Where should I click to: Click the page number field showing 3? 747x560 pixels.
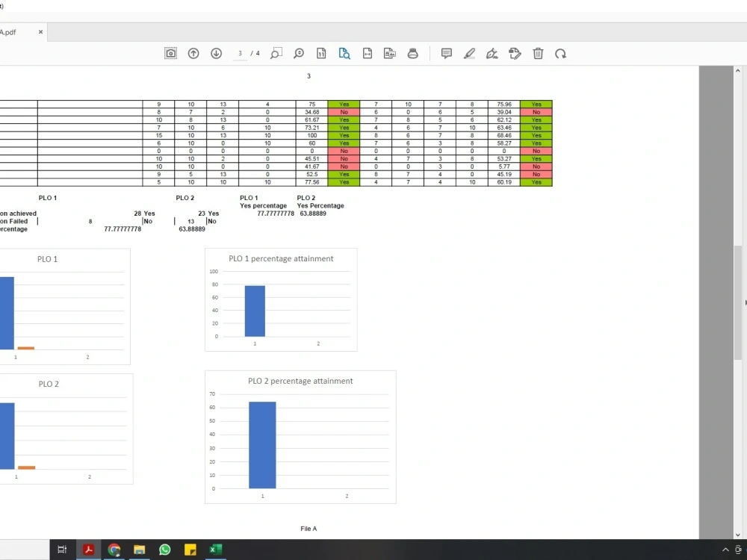pos(240,53)
